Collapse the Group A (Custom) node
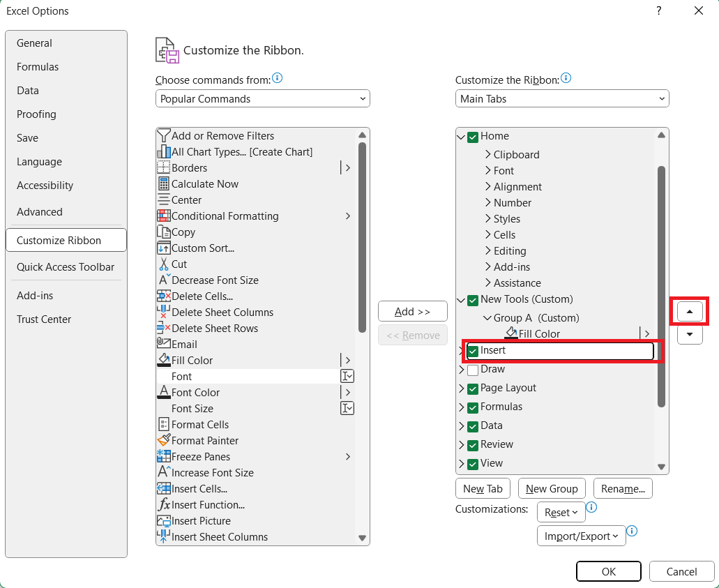This screenshot has height=588, width=719. click(x=487, y=318)
